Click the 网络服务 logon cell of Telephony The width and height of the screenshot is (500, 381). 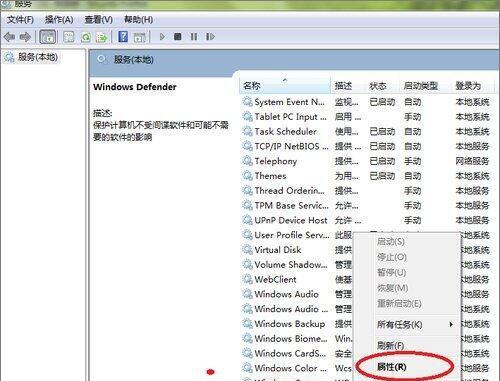click(x=472, y=161)
